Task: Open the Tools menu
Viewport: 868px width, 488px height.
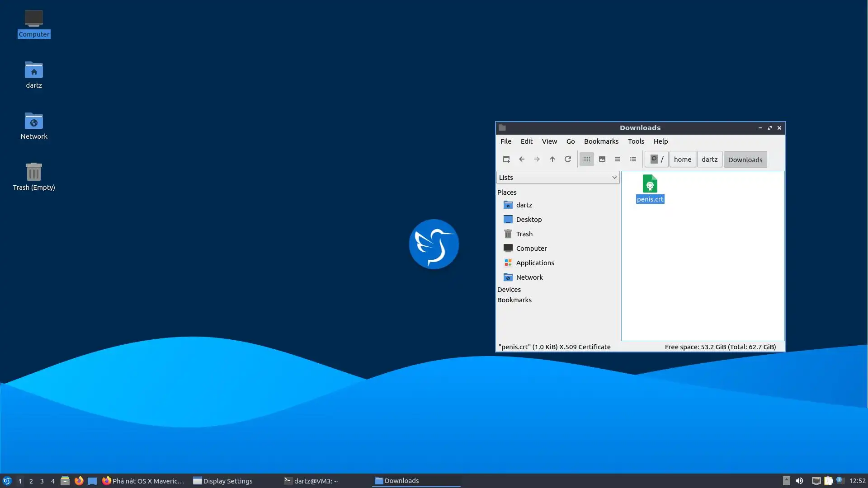Action: pyautogui.click(x=636, y=141)
